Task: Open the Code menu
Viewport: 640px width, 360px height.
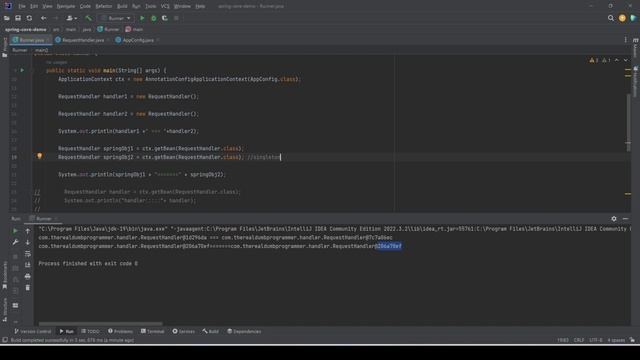Action: point(85,6)
